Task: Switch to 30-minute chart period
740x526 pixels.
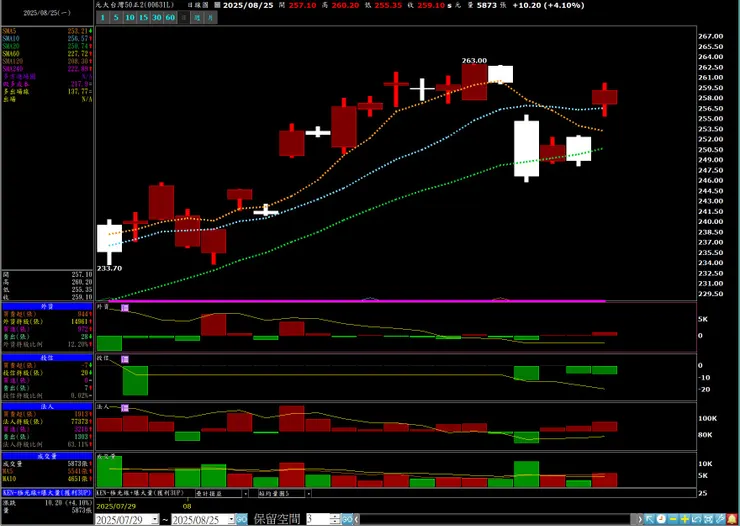Action: click(157, 18)
